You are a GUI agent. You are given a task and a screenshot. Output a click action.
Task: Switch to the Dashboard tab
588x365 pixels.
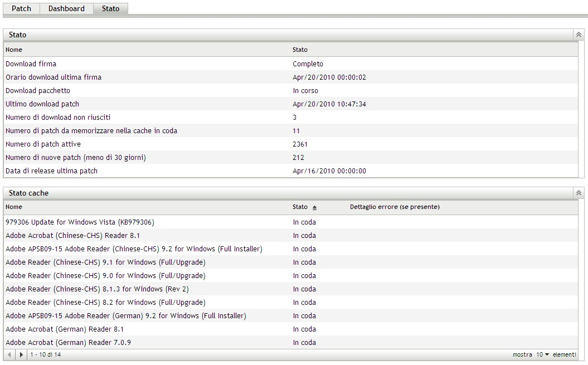(x=66, y=8)
